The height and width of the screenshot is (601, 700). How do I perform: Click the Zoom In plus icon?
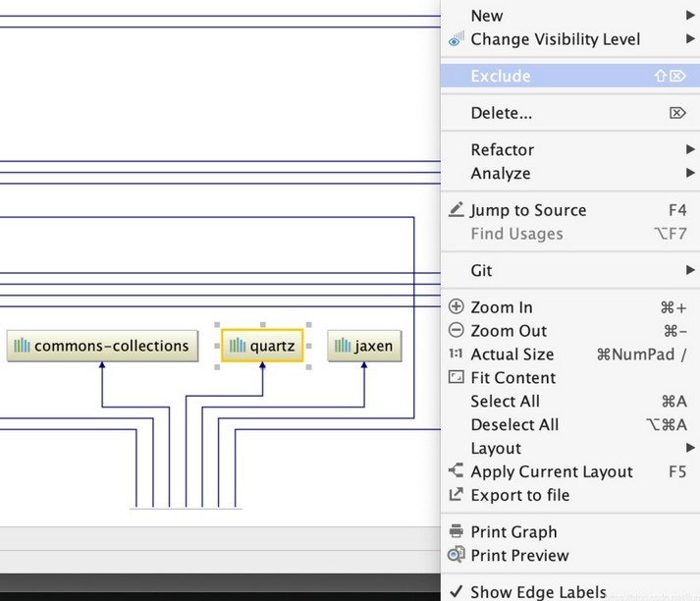click(456, 306)
